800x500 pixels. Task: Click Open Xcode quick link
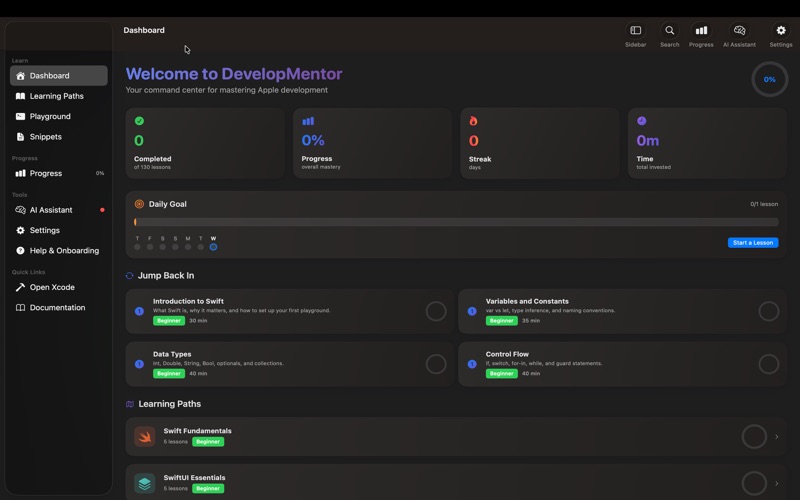(59, 287)
